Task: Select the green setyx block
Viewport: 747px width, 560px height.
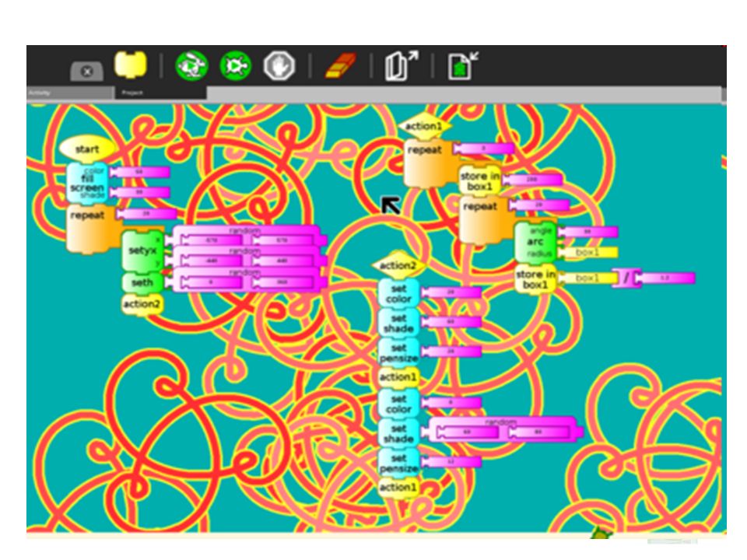Action: pos(142,251)
